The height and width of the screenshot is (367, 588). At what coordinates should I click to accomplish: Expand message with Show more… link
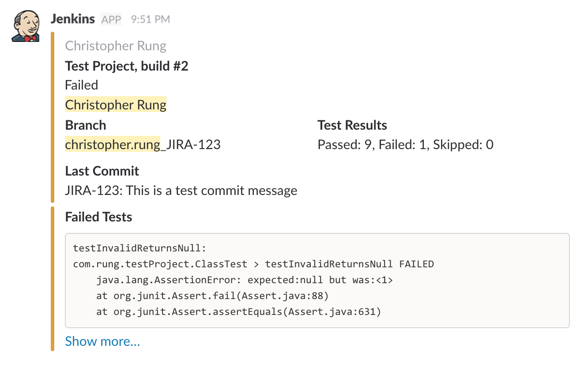102,341
